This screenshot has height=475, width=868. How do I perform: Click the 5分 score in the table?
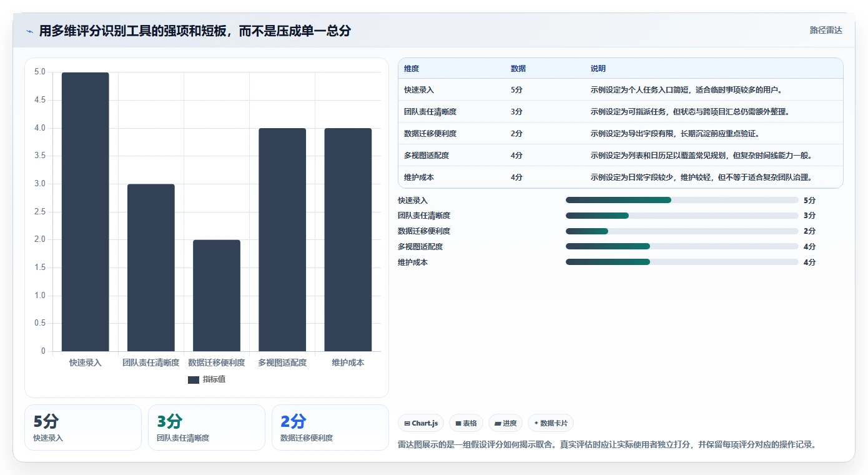tap(516, 90)
